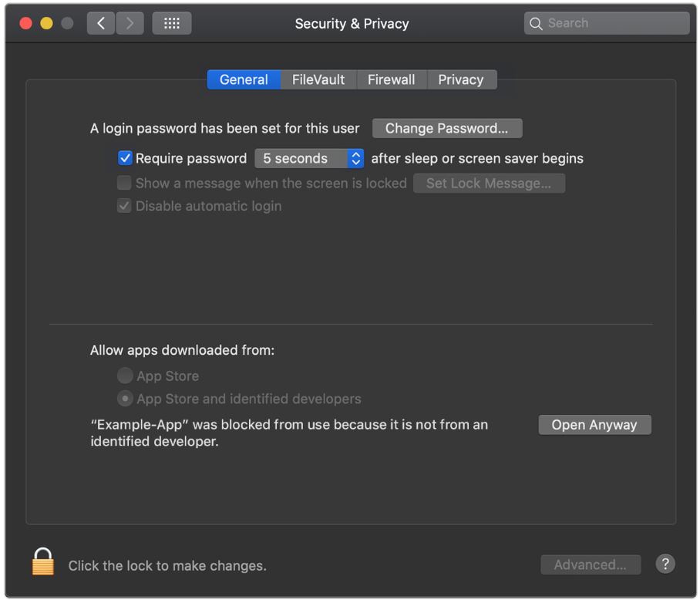Focus the Search field
This screenshot has height=600, width=700.
pos(607,23)
